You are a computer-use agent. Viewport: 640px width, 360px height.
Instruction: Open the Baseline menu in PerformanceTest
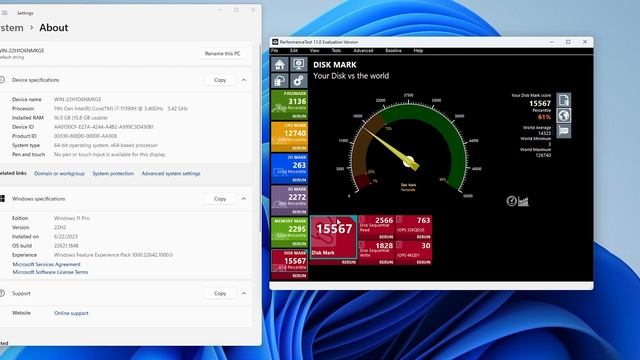click(393, 51)
